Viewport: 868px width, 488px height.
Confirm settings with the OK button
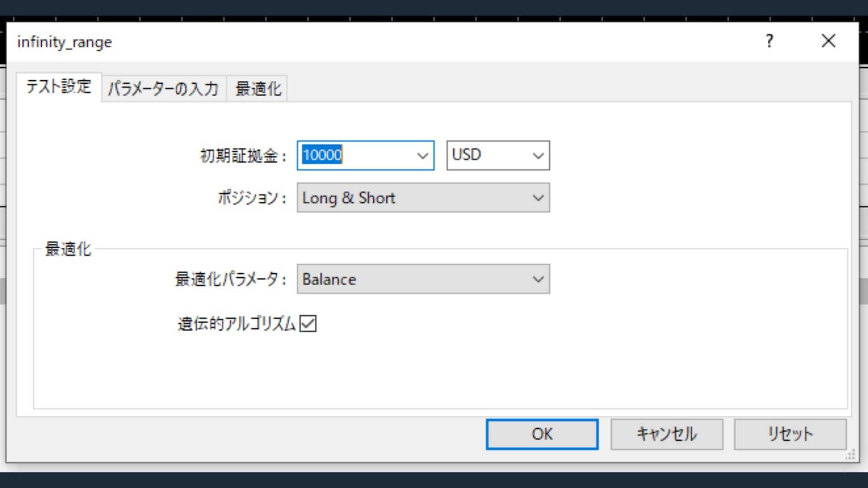point(542,434)
